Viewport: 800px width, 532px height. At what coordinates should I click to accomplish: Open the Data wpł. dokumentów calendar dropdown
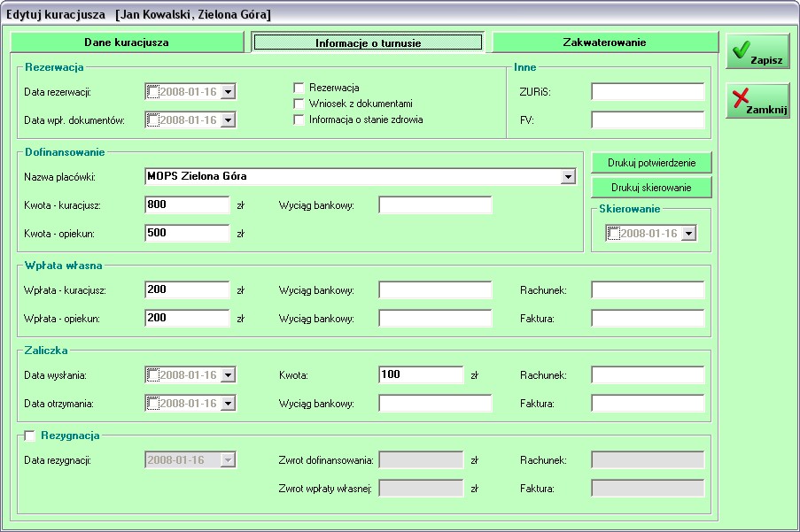click(228, 120)
